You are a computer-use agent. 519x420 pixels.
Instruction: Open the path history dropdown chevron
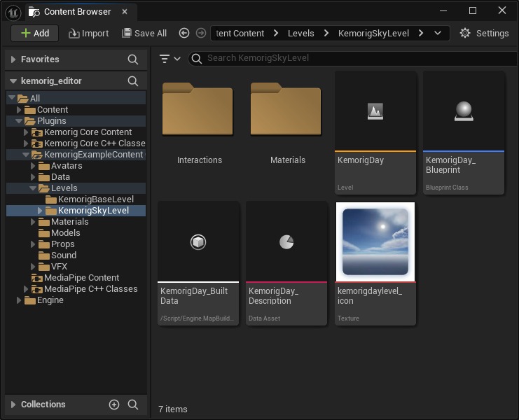(x=438, y=33)
